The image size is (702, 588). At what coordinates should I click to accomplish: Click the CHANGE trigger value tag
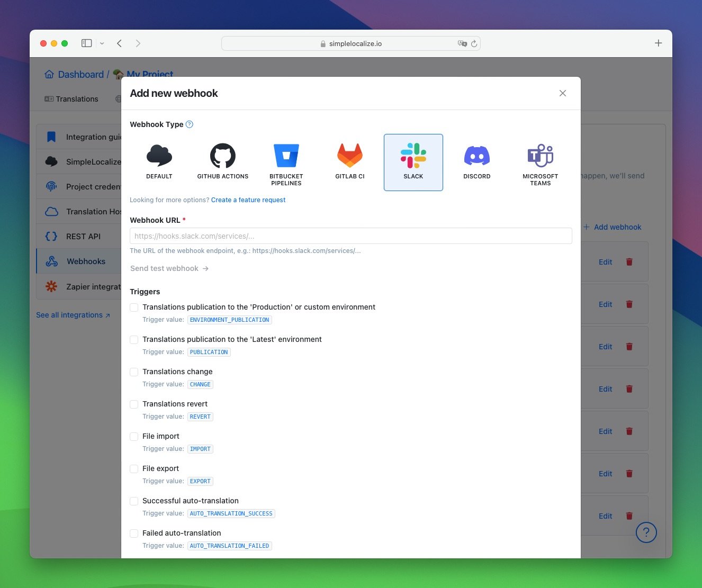(x=200, y=384)
